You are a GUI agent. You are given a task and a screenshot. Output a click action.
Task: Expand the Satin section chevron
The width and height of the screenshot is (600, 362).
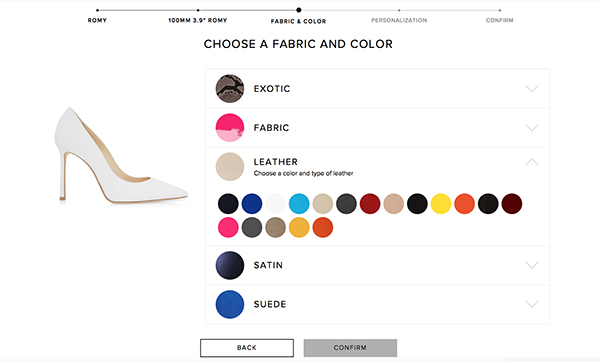[532, 265]
